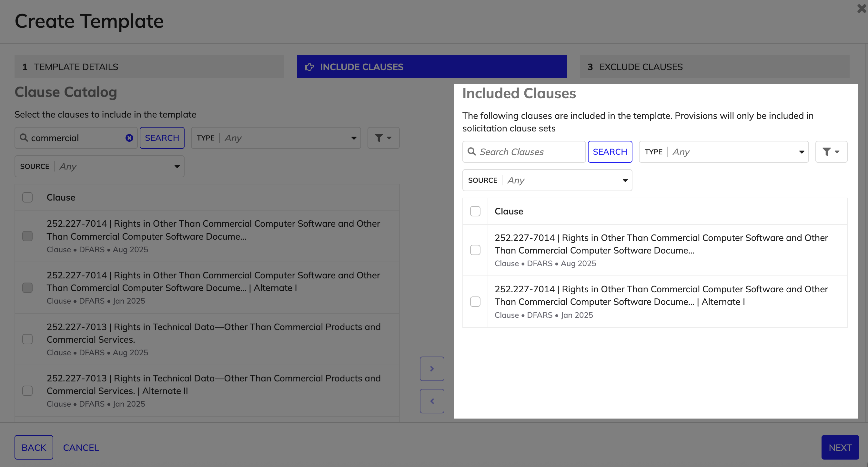Open the Included Clauses filter funnel menu

tap(831, 152)
